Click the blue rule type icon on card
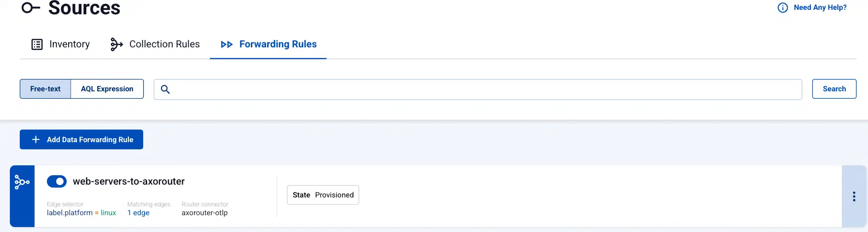The height and width of the screenshot is (232, 868). coord(22,182)
